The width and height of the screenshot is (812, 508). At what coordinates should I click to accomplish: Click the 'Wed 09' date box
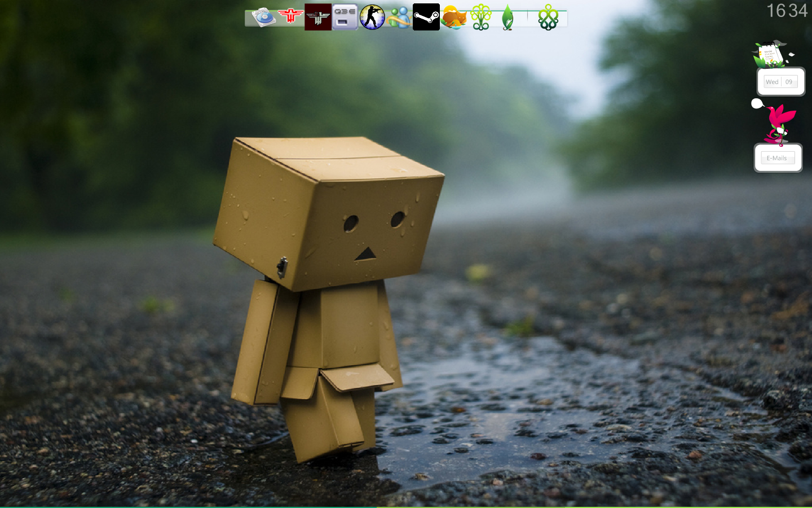pos(781,82)
